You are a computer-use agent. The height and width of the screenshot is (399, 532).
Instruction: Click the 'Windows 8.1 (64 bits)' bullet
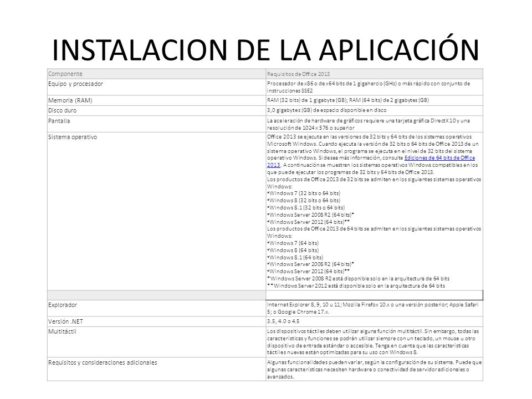(x=295, y=258)
